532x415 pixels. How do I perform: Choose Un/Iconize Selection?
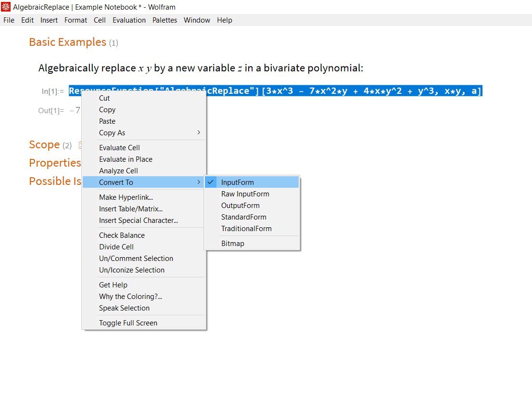pos(132,270)
